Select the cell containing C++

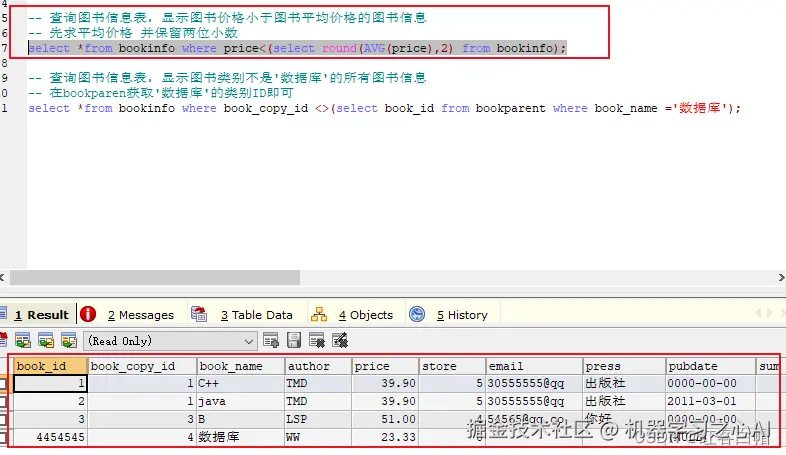click(x=240, y=383)
